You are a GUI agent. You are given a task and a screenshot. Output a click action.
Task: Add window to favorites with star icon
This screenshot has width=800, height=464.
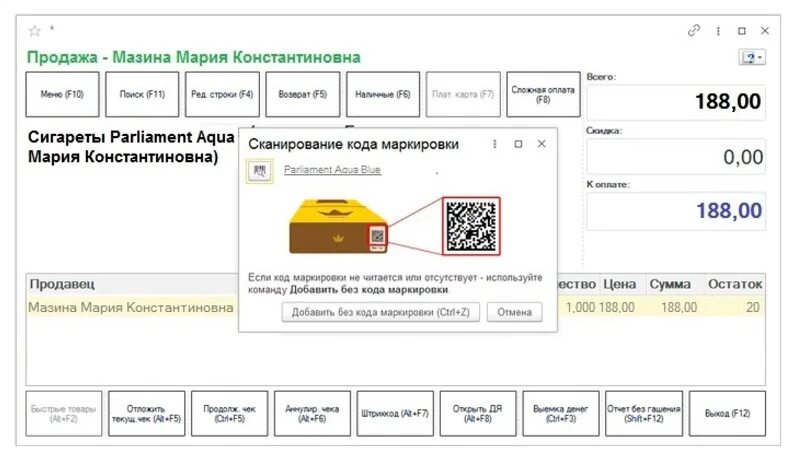(34, 31)
